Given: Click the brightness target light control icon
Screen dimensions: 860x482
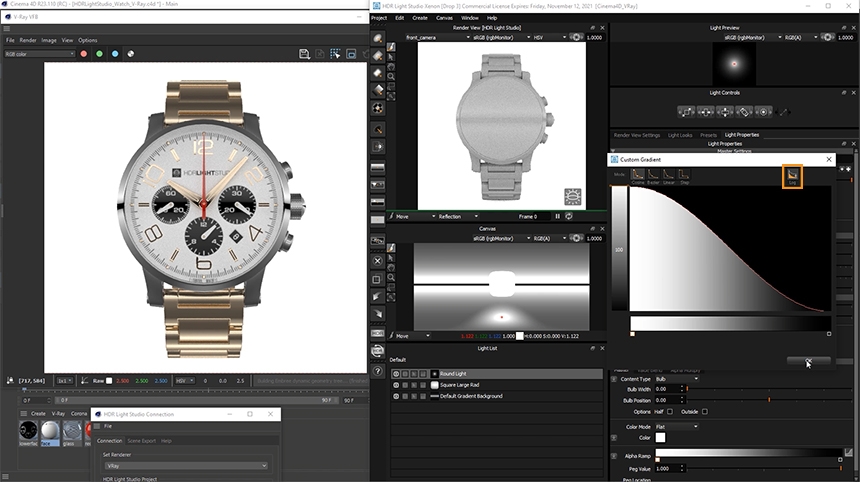Looking at the screenshot, I should click(x=763, y=112).
